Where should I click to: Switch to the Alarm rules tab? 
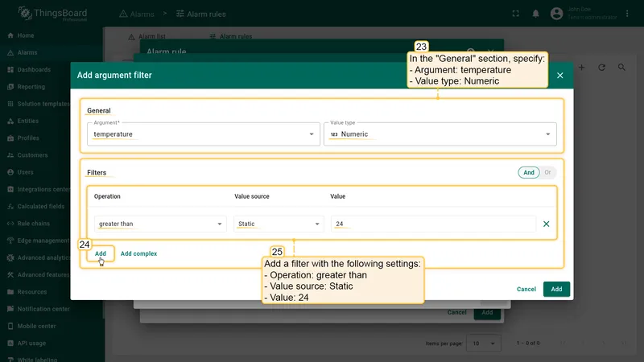231,36
